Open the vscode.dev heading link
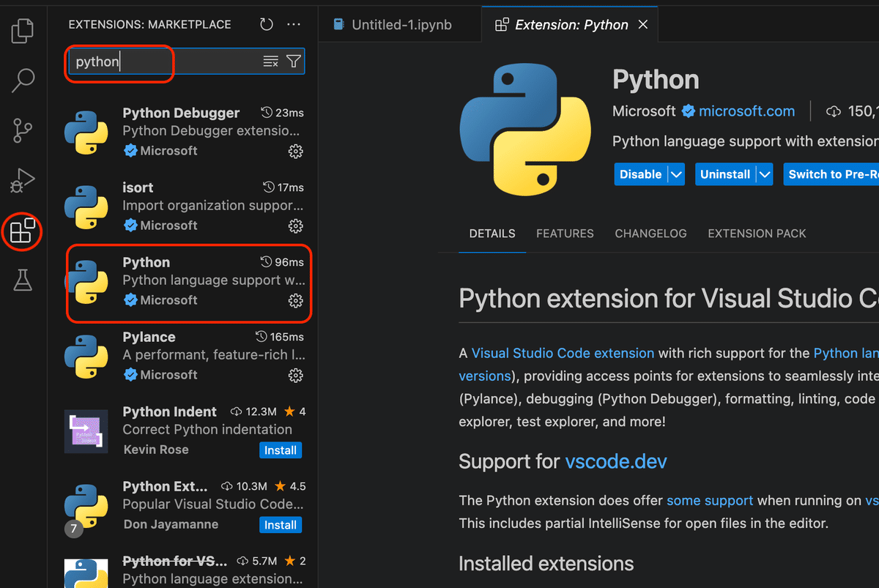The image size is (879, 588). pyautogui.click(x=616, y=462)
